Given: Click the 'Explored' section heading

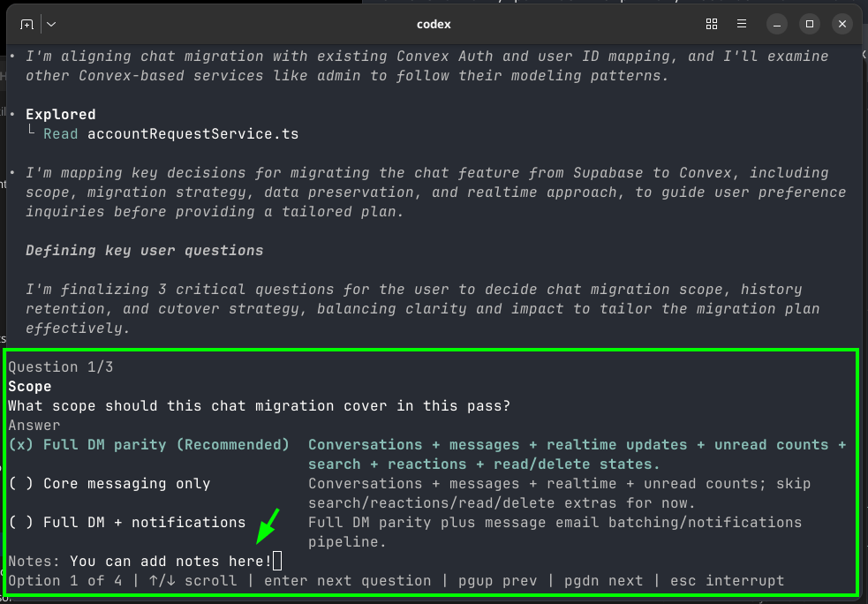Looking at the screenshot, I should (60, 115).
